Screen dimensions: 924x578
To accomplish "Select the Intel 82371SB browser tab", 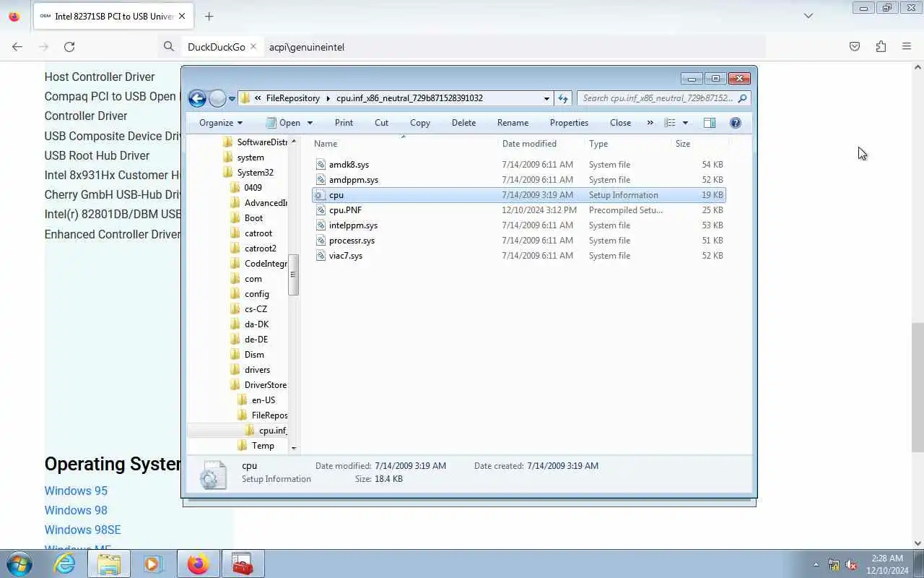I will point(112,16).
